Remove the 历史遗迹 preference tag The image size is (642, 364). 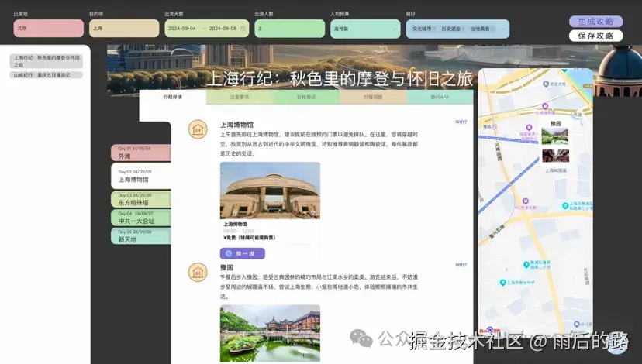(x=463, y=29)
